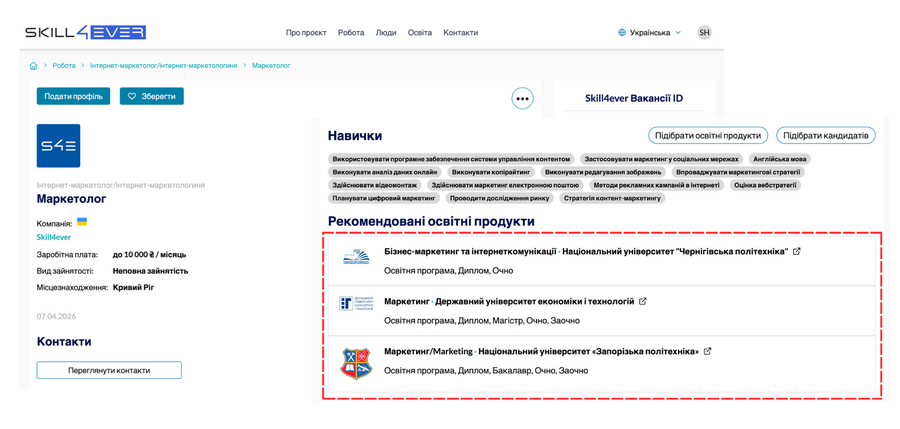Viewport: 900px width, 429px height.
Task: Open the Skill4ever company link
Action: 54,237
